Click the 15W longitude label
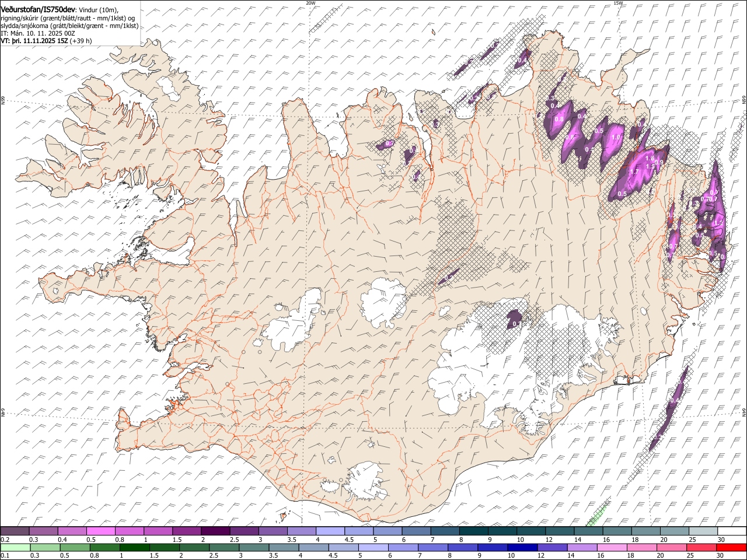The height and width of the screenshot is (560, 747). pos(618,3)
